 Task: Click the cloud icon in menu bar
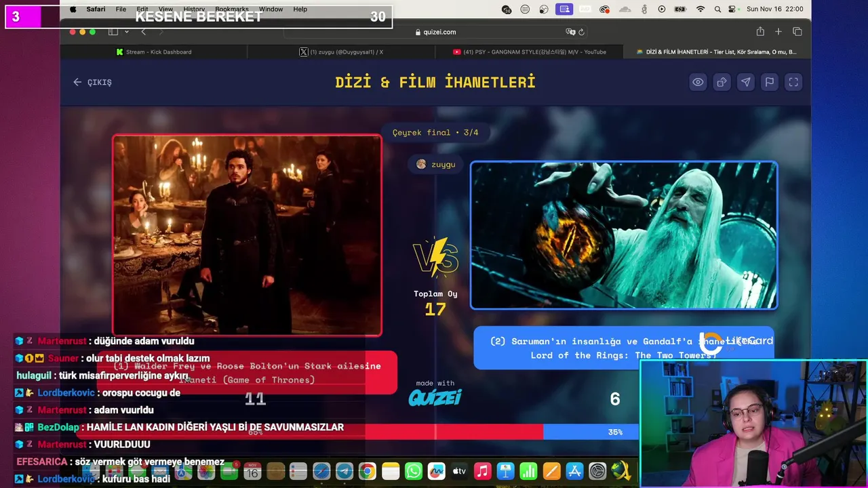(x=625, y=9)
